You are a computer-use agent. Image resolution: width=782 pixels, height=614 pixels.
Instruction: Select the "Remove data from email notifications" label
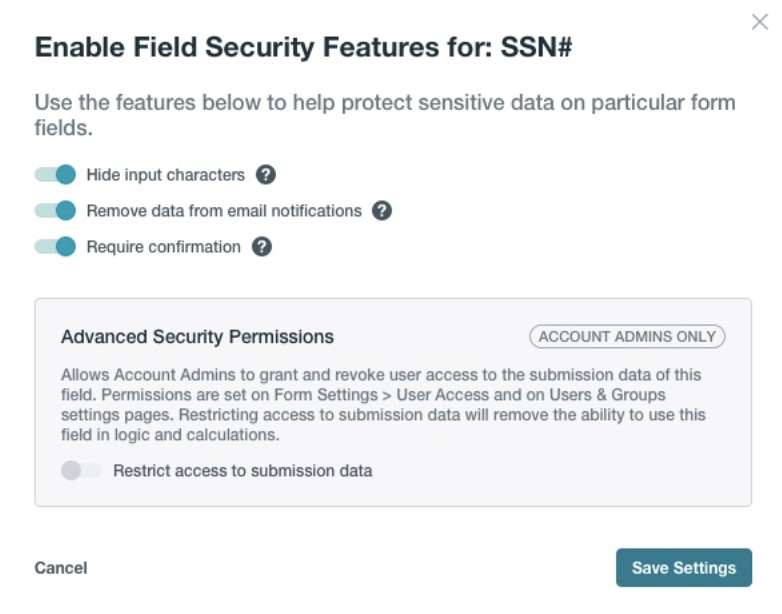(x=224, y=211)
